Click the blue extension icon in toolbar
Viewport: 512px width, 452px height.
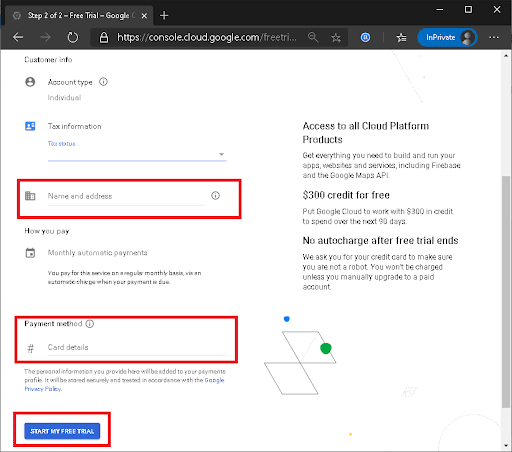365,37
